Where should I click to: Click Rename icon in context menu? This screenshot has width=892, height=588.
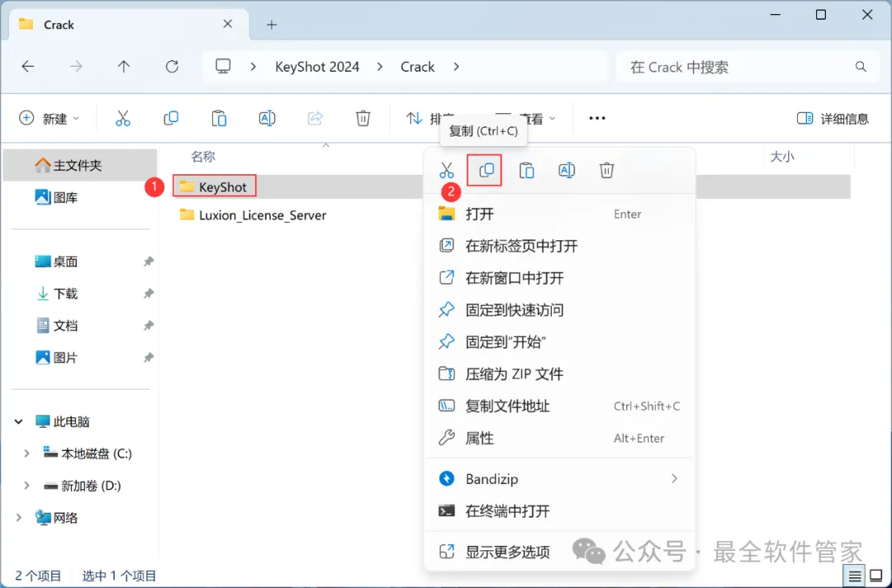click(567, 170)
